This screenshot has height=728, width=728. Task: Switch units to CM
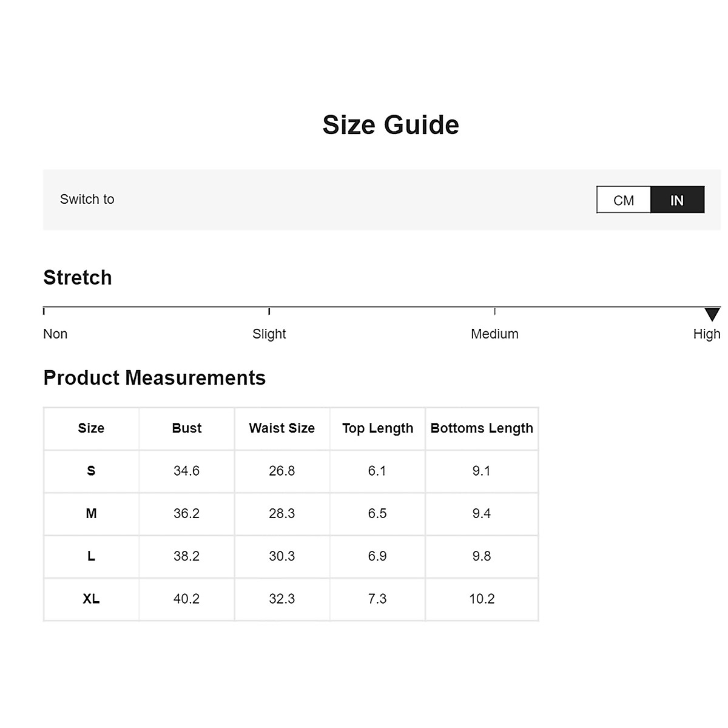(623, 200)
